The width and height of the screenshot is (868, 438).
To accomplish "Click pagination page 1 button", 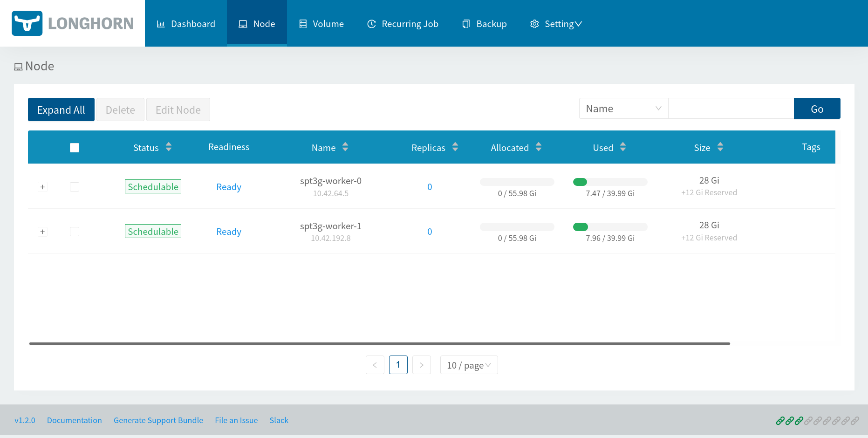I will click(x=398, y=365).
